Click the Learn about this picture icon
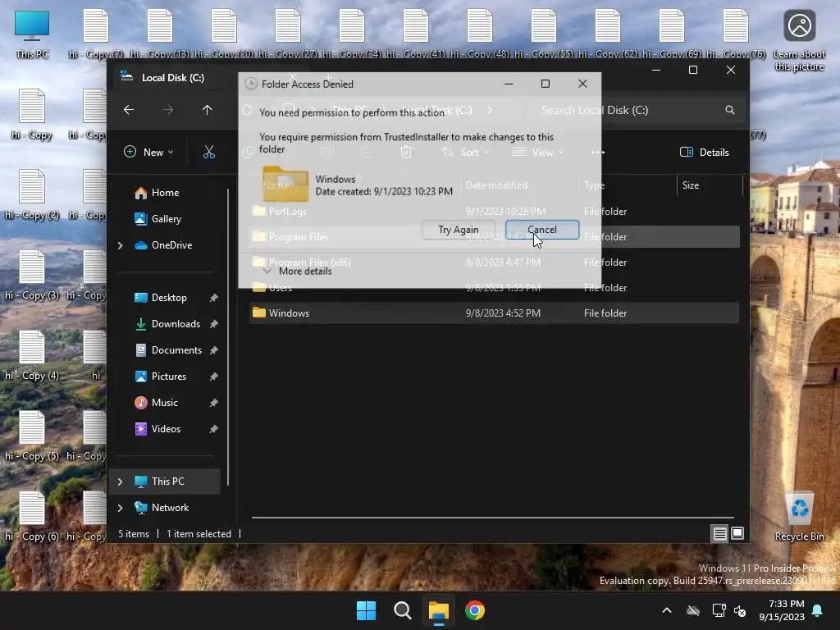840x630 pixels. (799, 40)
